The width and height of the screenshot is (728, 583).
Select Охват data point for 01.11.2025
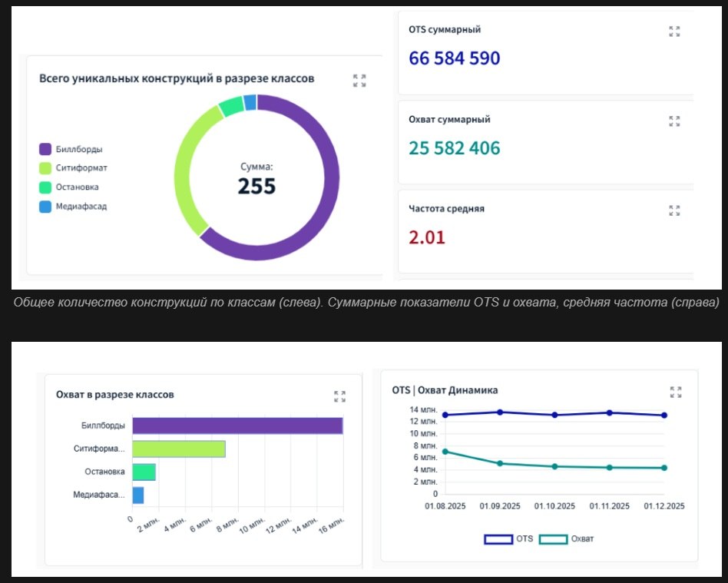tap(610, 467)
